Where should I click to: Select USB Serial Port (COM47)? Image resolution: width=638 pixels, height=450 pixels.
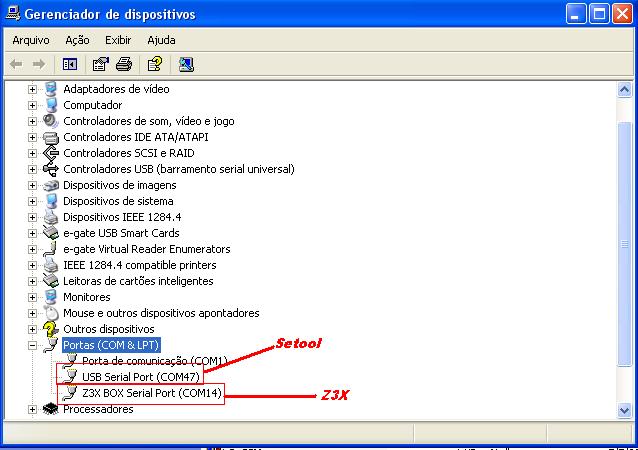click(141, 377)
